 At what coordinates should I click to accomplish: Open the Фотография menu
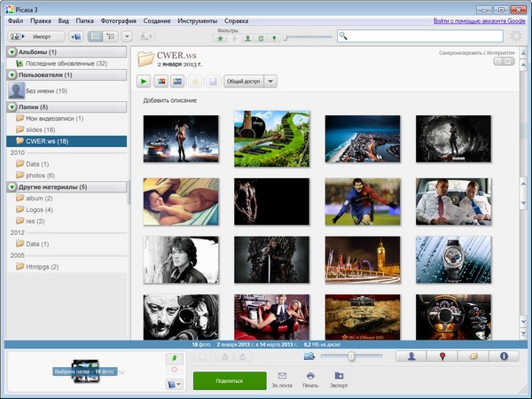pyautogui.click(x=117, y=19)
